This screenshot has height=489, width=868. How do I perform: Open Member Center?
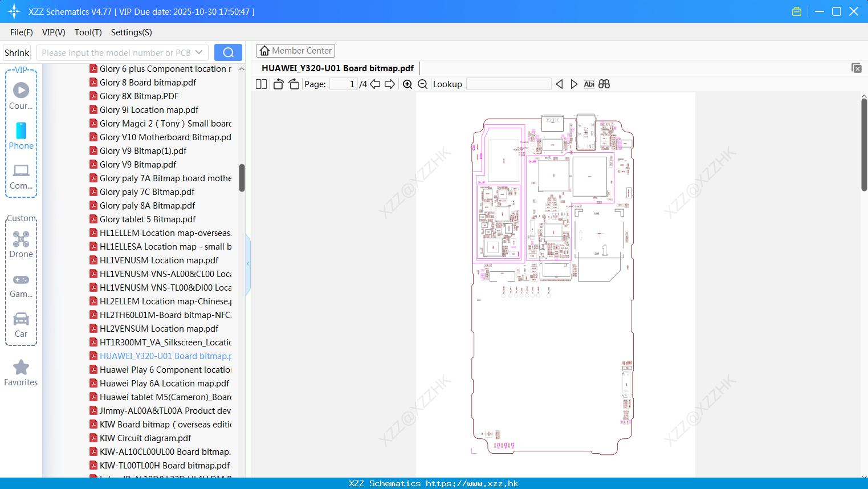(x=295, y=51)
